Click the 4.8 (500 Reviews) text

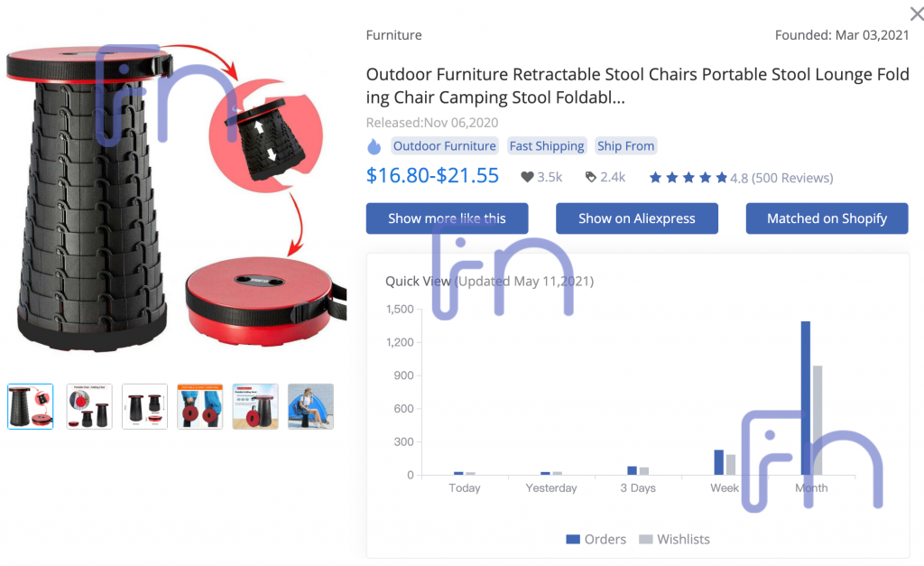(781, 178)
